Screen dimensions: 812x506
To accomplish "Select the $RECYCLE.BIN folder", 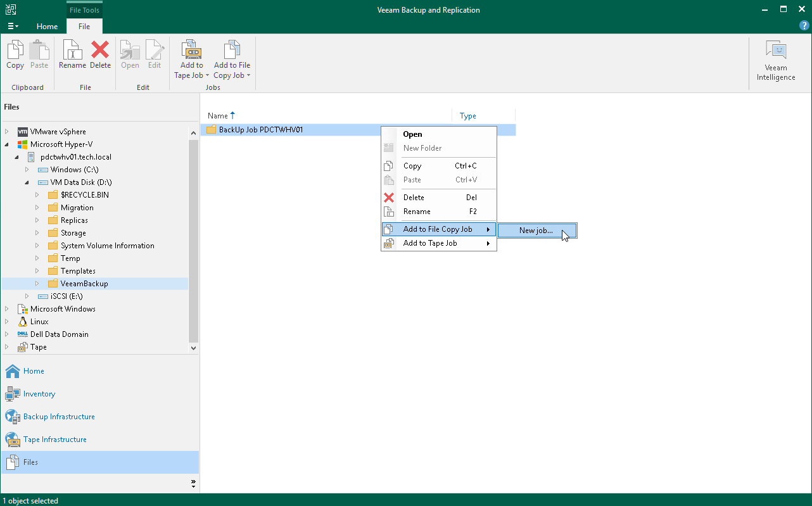I will (85, 195).
